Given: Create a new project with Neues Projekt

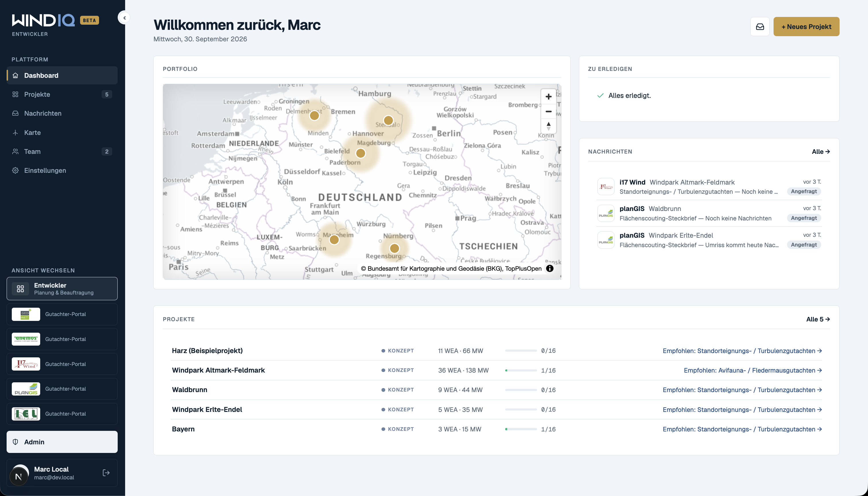Looking at the screenshot, I should pos(806,27).
